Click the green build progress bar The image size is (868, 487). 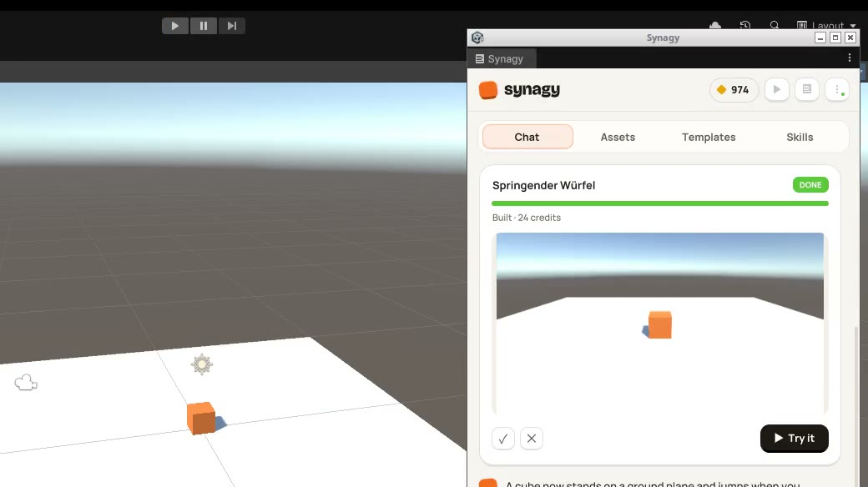click(x=660, y=203)
